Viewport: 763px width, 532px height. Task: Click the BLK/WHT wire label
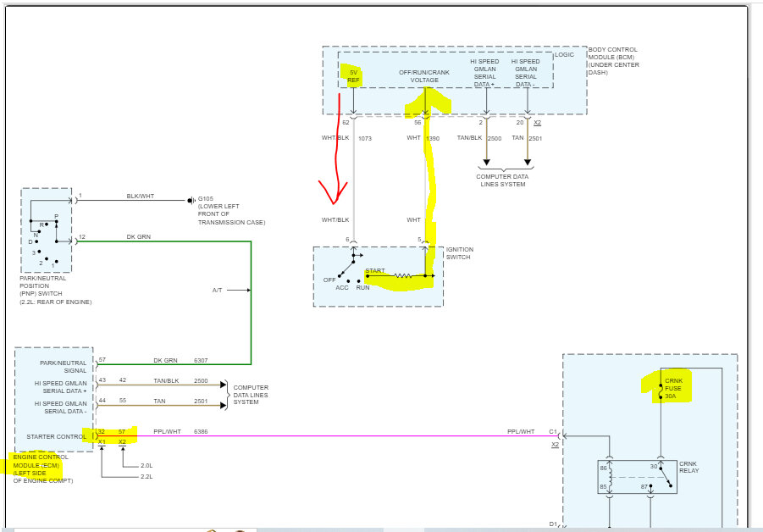[x=140, y=197]
